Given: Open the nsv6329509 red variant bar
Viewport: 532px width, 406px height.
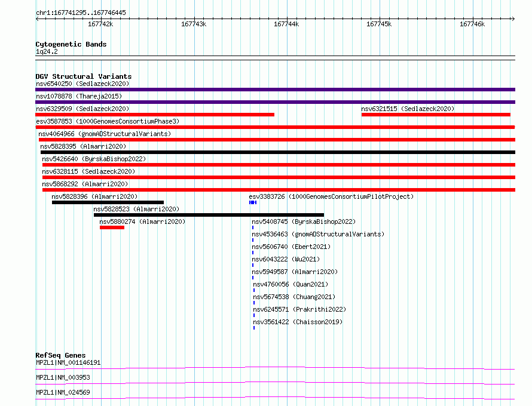Looking at the screenshot, I should pyautogui.click(x=155, y=115).
